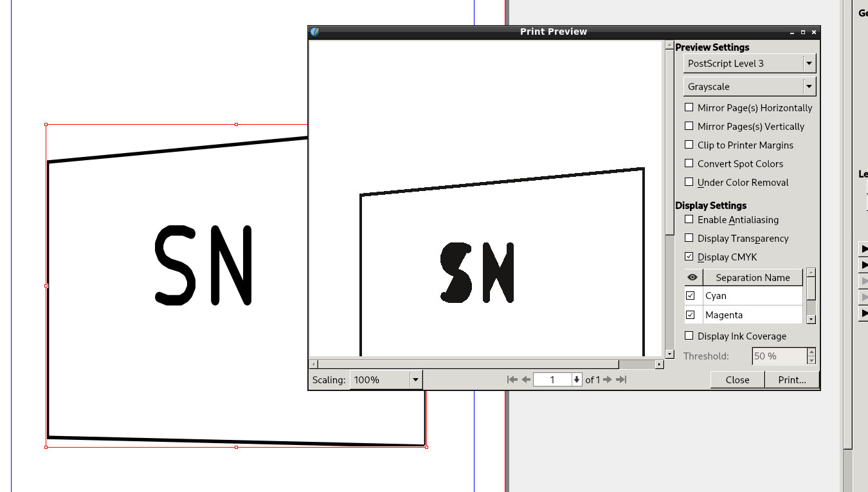This screenshot has width=868, height=492.
Task: Open the page number selector dropdown arrow
Action: tap(577, 379)
